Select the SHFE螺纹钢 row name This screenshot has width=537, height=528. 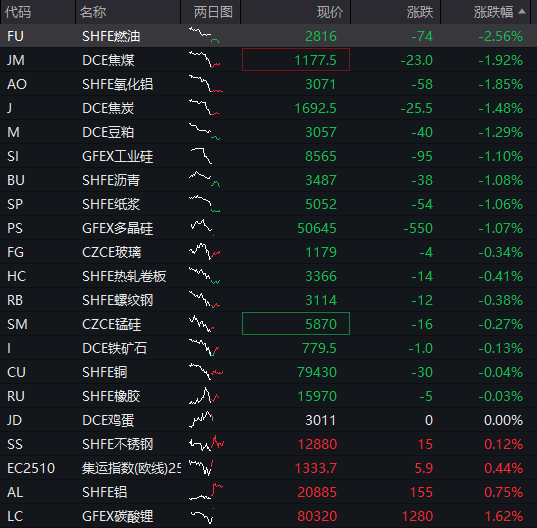117,300
